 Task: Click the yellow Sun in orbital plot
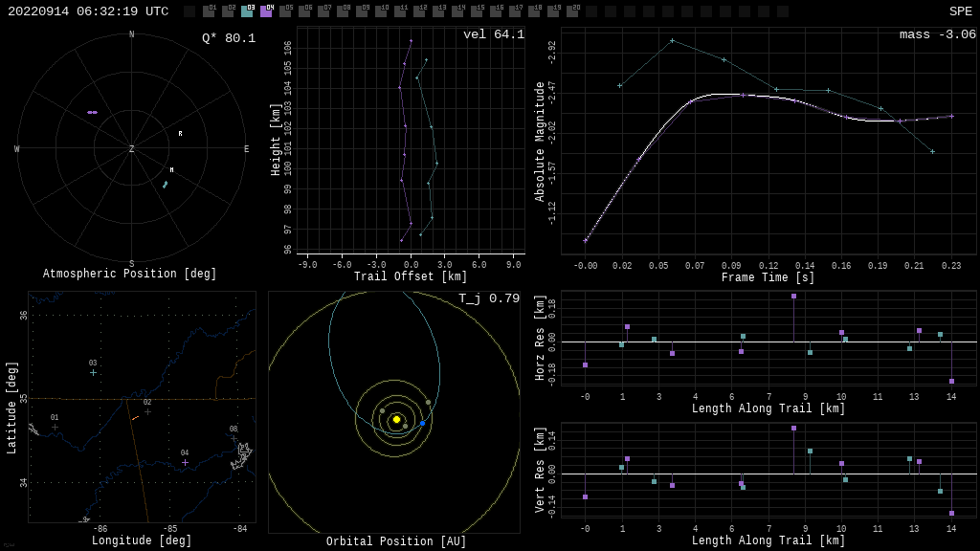396,419
